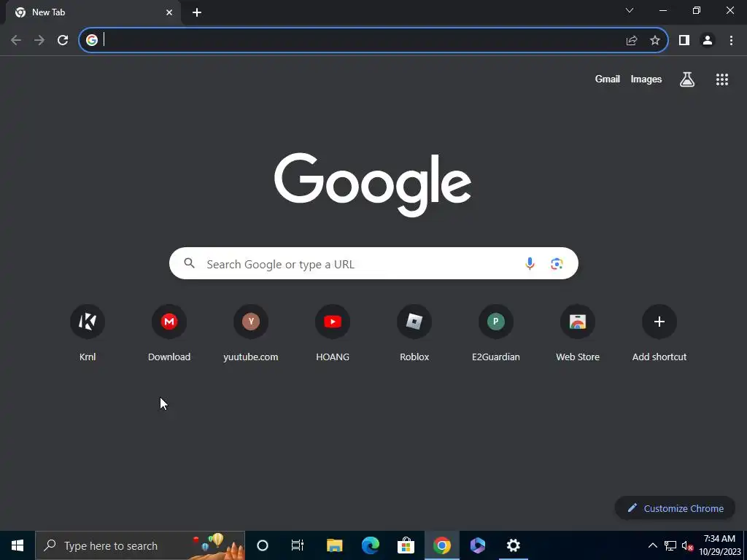Open File Explorer from taskbar

(x=334, y=545)
